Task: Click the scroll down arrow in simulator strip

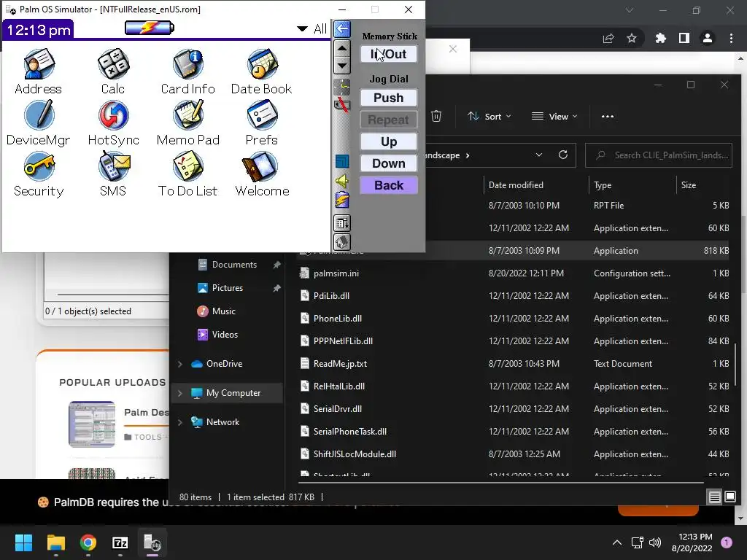Action: coord(342,65)
